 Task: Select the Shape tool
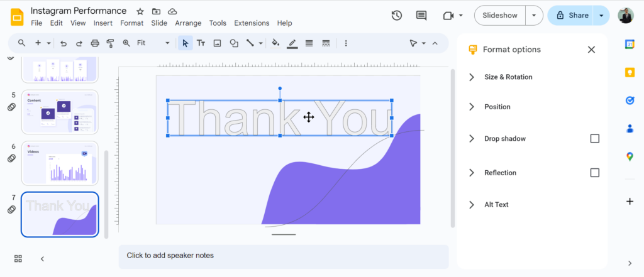[x=234, y=43]
